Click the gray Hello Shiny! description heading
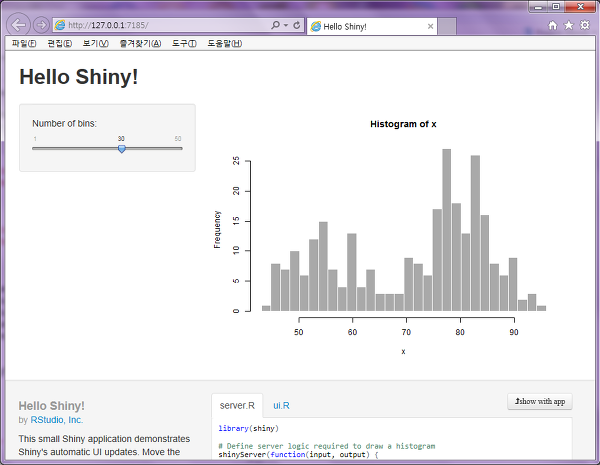 coord(52,406)
